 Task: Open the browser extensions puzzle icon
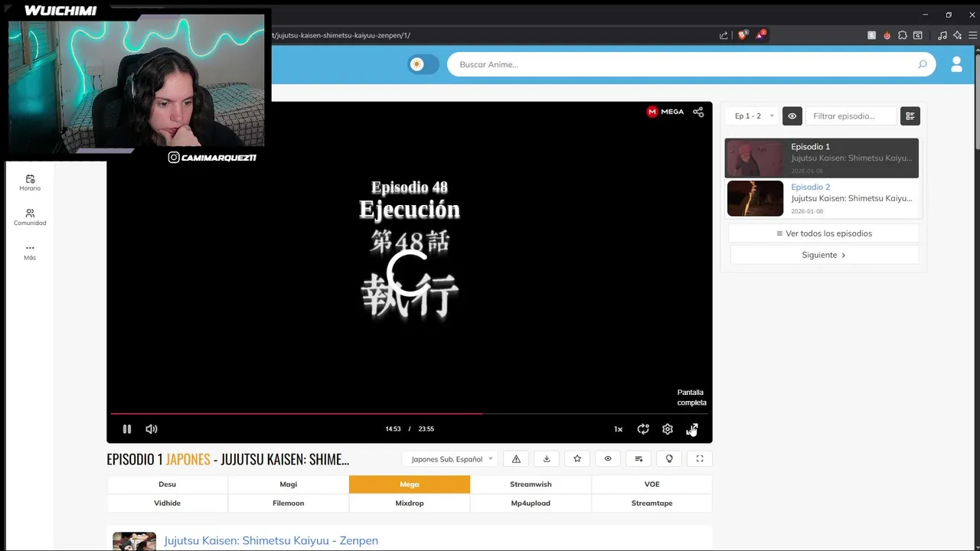(903, 35)
